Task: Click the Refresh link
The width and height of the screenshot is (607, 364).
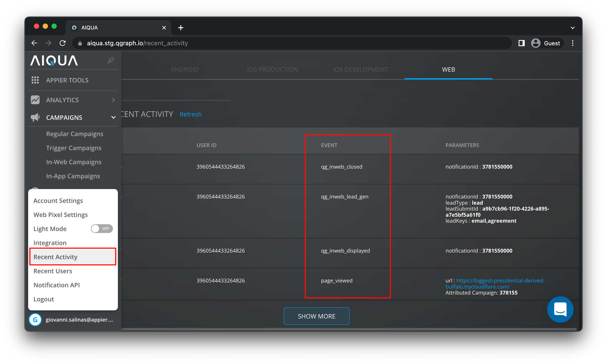Action: point(190,114)
